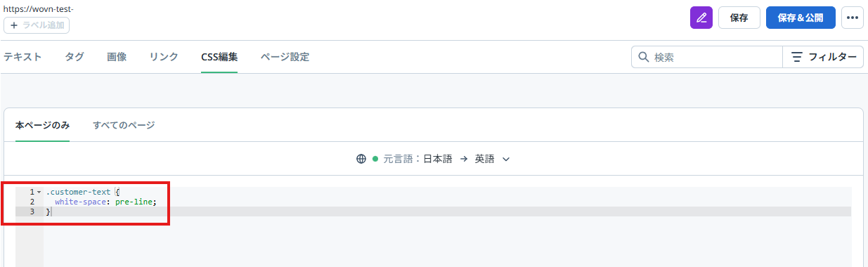868x267 pixels.
Task: Open the three-dots more options menu
Action: (853, 18)
